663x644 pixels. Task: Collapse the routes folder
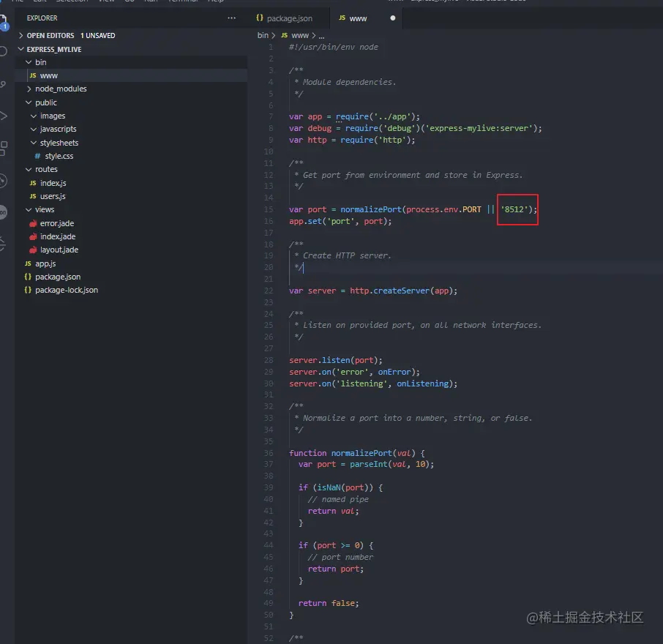(x=131, y=169)
